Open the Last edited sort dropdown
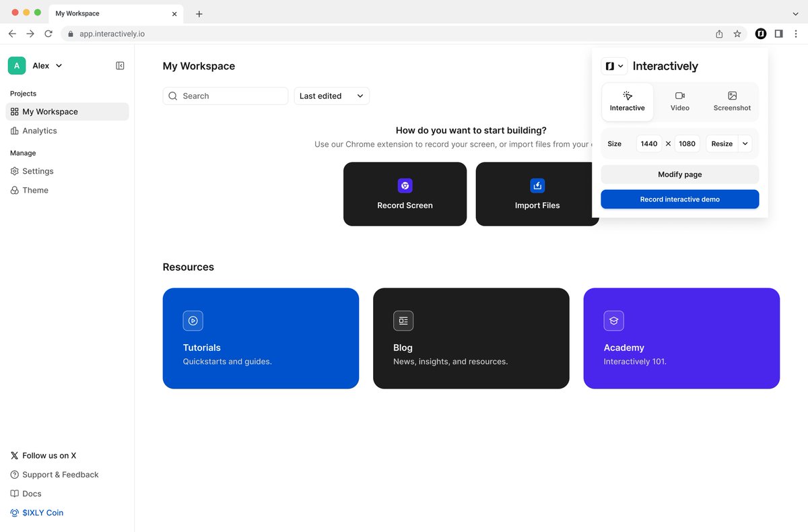808x532 pixels. click(332, 96)
